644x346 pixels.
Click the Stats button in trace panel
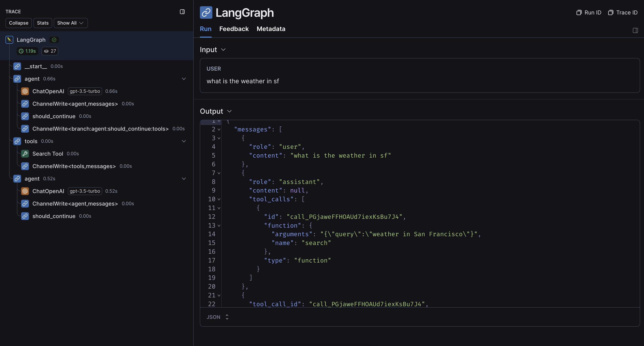pos(43,23)
